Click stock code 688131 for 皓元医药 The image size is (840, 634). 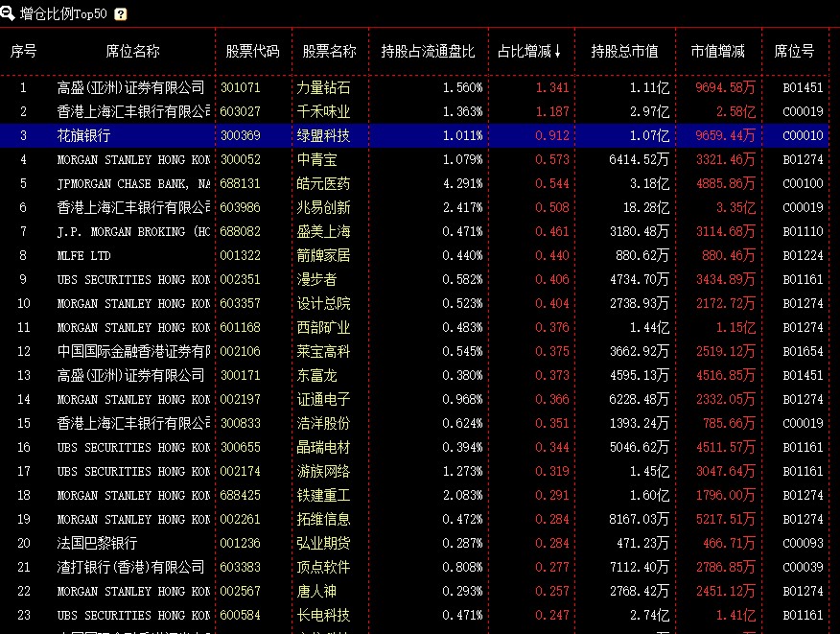240,183
